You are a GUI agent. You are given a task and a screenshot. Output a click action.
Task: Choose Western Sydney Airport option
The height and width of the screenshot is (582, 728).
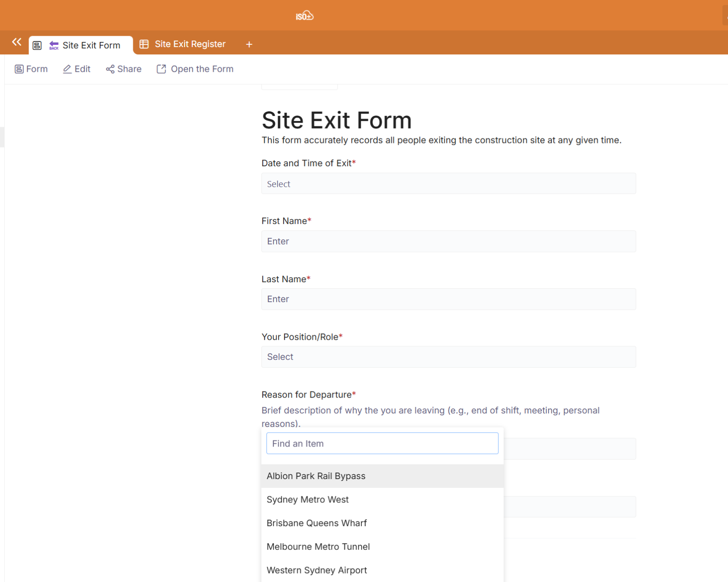pyautogui.click(x=317, y=570)
